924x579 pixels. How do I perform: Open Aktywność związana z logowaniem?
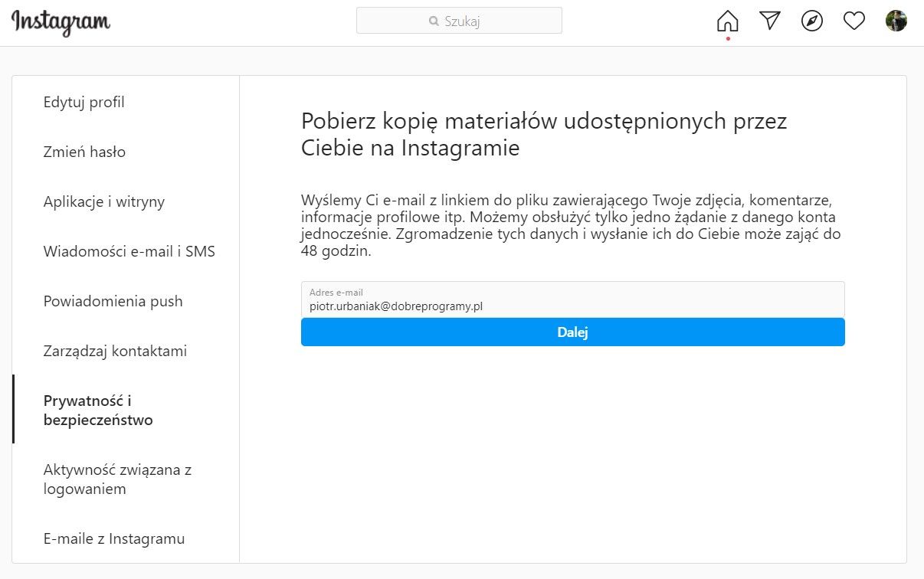(x=117, y=479)
